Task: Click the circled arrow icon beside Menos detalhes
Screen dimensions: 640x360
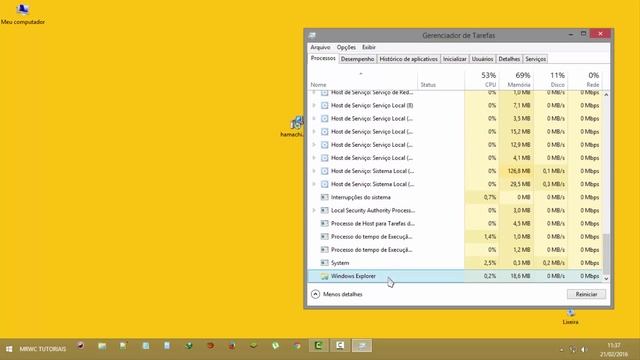Action: coord(316,294)
